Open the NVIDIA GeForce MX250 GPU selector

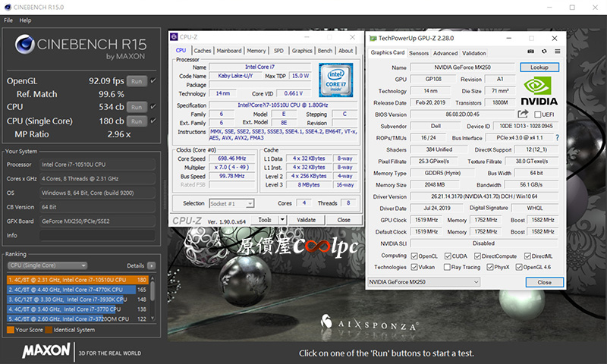[x=424, y=282]
